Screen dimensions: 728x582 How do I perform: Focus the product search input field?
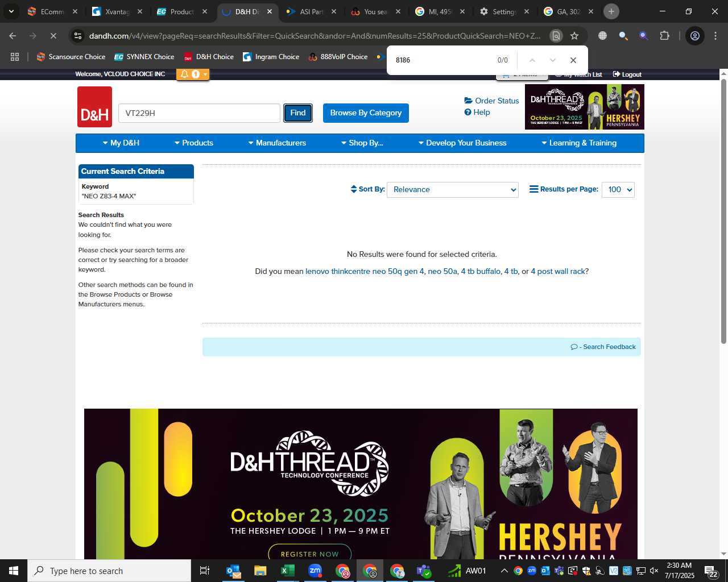coord(199,113)
